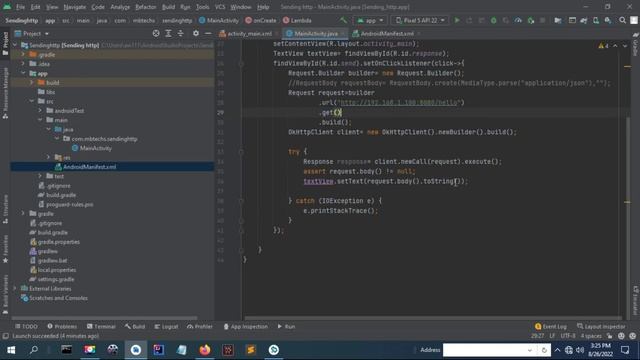Select the MainActivity.java editor tab
Viewport: 640px width, 360px height.
coord(316,33)
